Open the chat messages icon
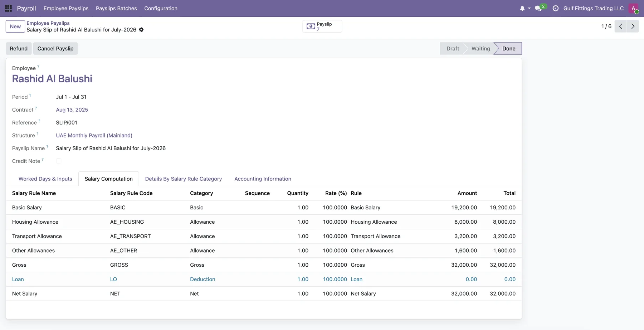 538,8
